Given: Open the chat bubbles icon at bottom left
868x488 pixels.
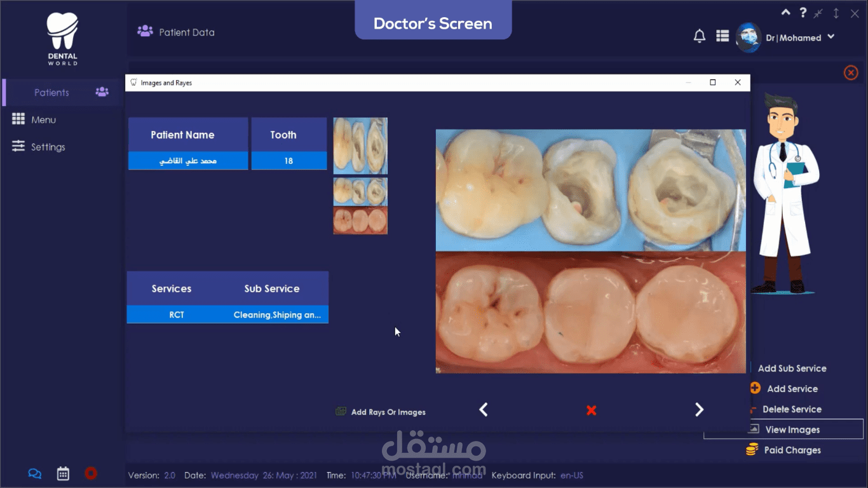Looking at the screenshot, I should pyautogui.click(x=35, y=473).
